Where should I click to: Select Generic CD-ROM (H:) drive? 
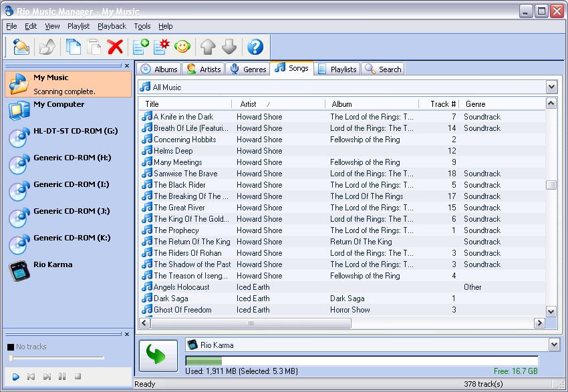click(68, 164)
